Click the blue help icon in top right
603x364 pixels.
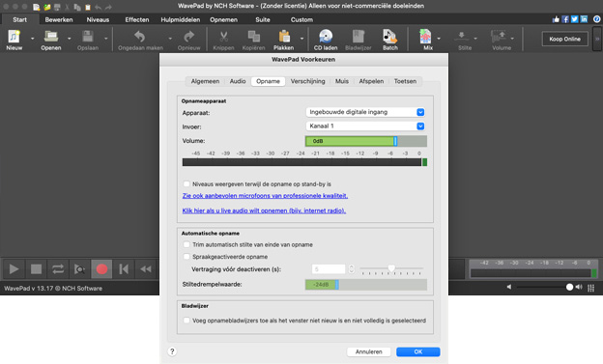click(x=596, y=19)
